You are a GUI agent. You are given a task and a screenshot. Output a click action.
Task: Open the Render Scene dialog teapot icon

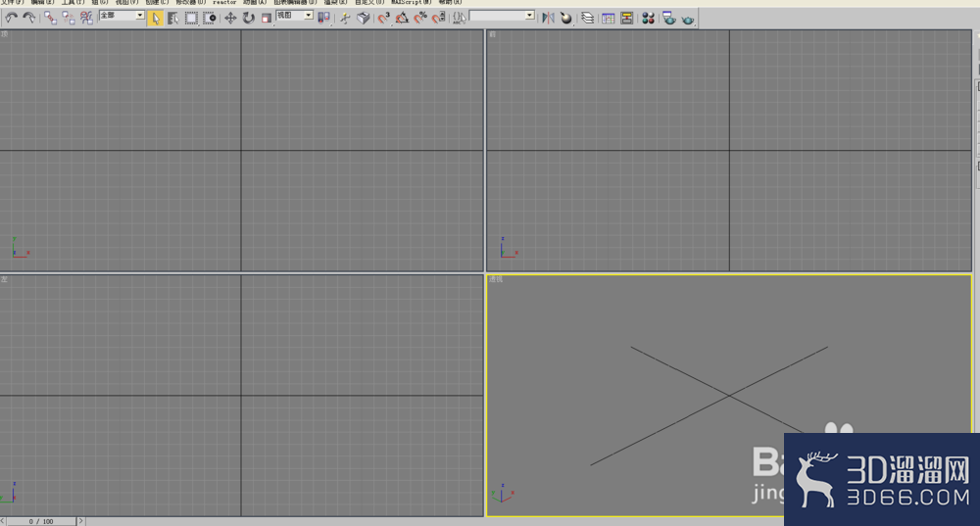(x=669, y=18)
